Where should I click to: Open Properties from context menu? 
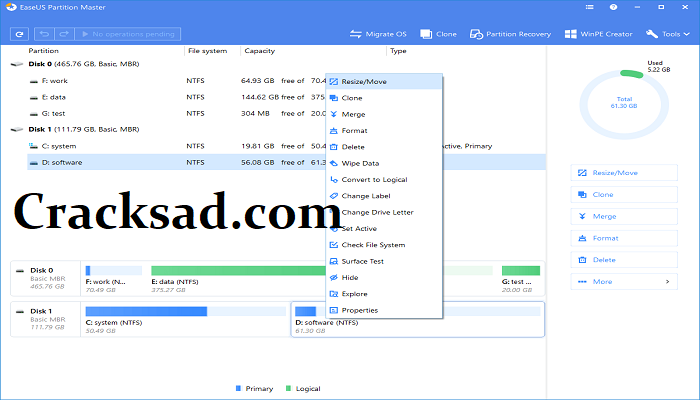pos(384,310)
